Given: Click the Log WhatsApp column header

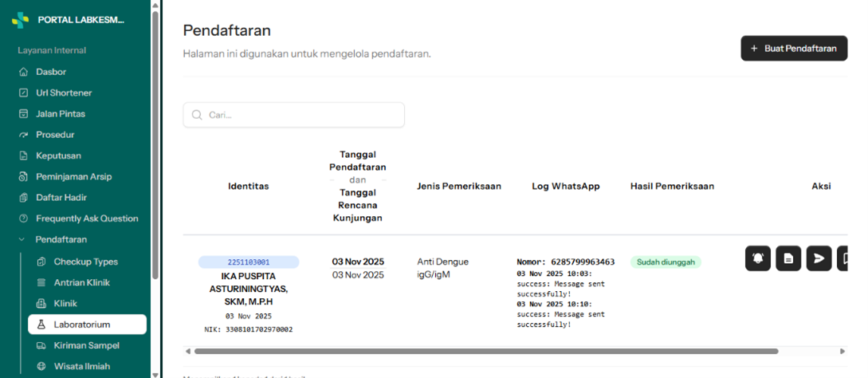Looking at the screenshot, I should [566, 187].
